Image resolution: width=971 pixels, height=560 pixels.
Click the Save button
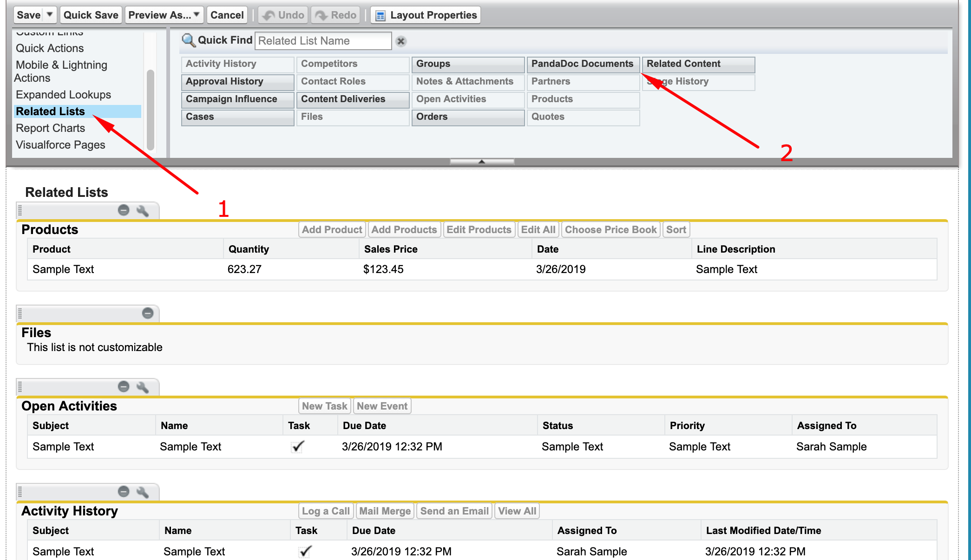pyautogui.click(x=28, y=15)
